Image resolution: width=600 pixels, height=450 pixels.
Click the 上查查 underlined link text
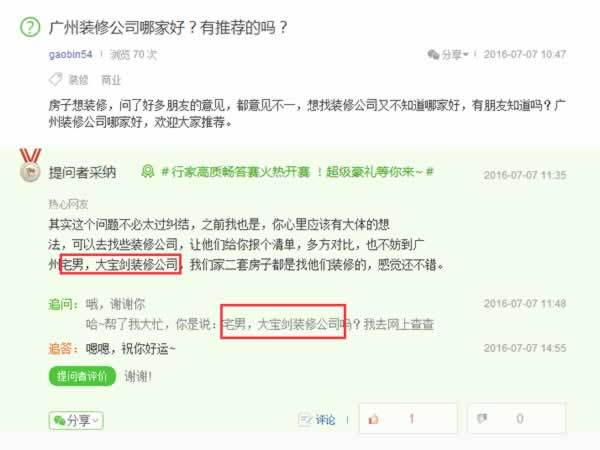tap(416, 324)
